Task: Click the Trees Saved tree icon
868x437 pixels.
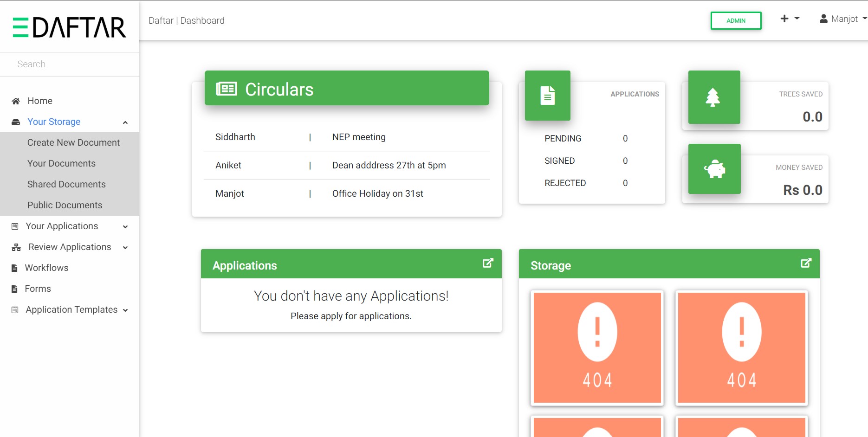Action: (x=713, y=97)
